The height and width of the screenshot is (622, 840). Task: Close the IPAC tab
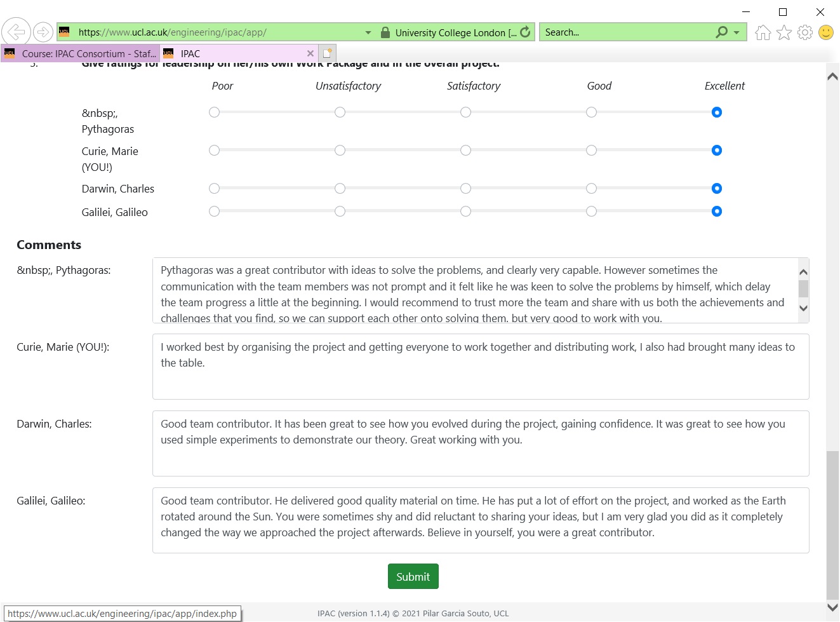(310, 53)
